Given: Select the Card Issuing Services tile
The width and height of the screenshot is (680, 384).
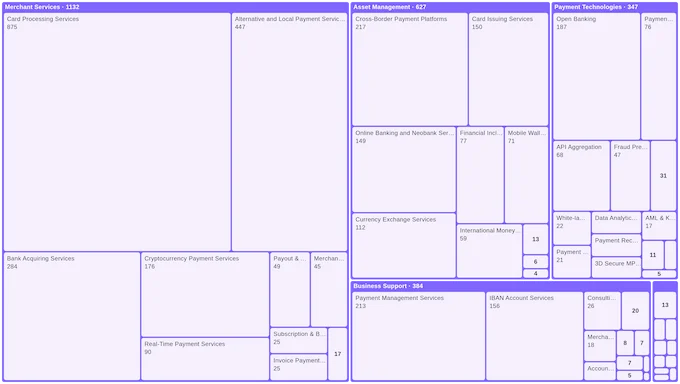Looking at the screenshot, I should click(x=508, y=69).
